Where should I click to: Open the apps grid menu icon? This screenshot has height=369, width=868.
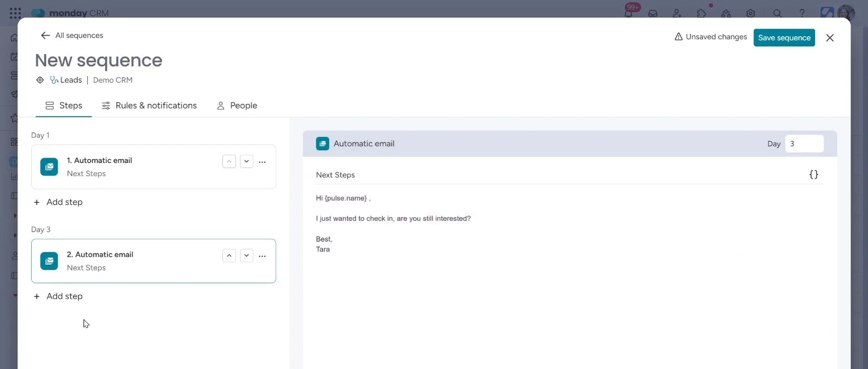tap(15, 13)
